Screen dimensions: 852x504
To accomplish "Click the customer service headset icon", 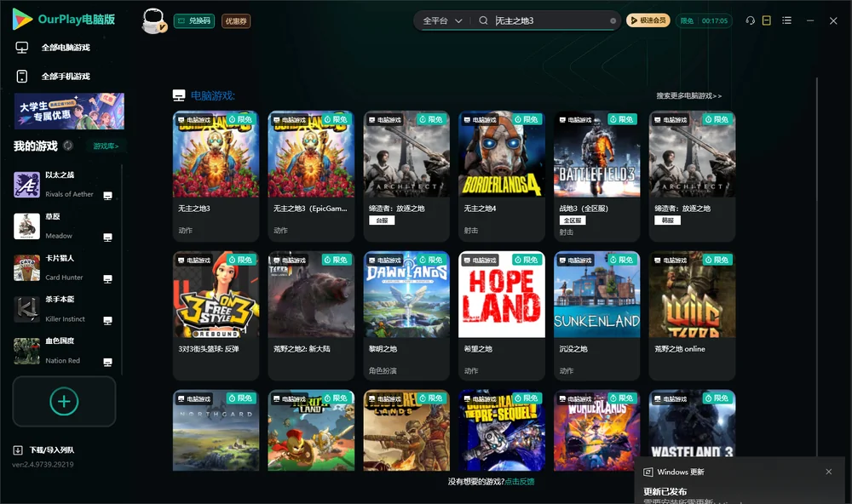I will pos(750,20).
